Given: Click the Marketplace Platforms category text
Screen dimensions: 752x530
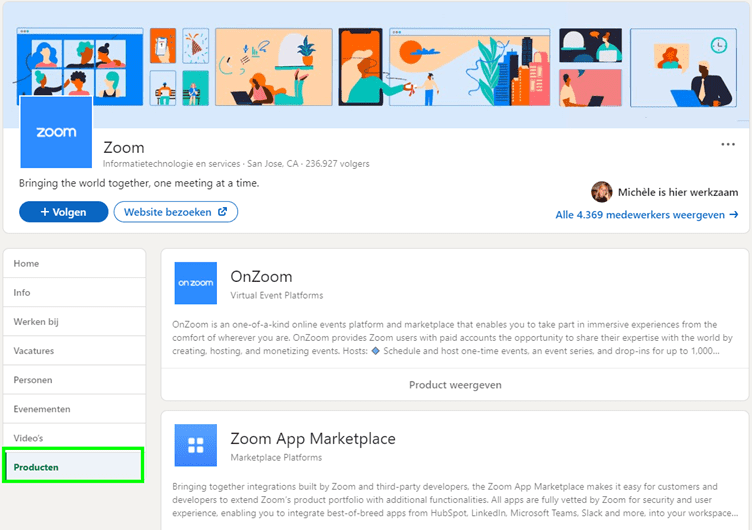Looking at the screenshot, I should point(276,458).
